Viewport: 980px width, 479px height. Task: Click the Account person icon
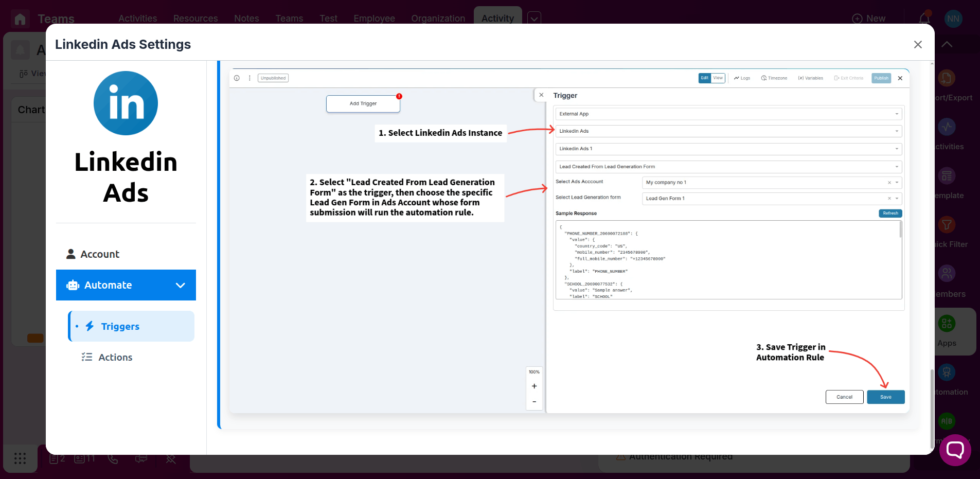(x=71, y=254)
